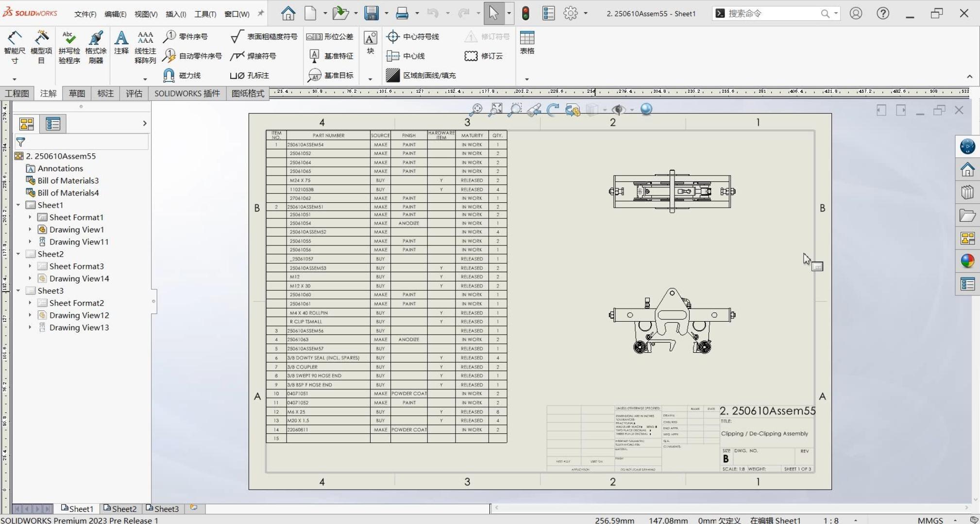
Task: Select the Center Mark (中心符号线) tool
Action: point(413,36)
